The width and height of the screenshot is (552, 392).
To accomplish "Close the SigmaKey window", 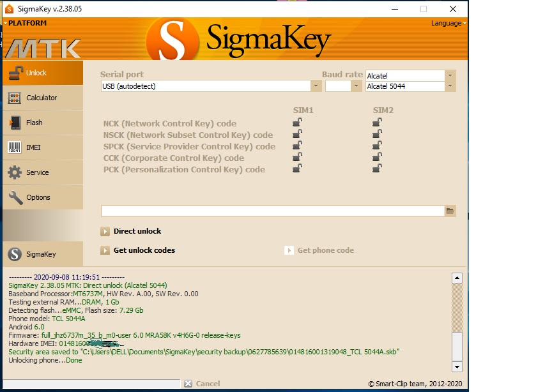I will 453,9.
